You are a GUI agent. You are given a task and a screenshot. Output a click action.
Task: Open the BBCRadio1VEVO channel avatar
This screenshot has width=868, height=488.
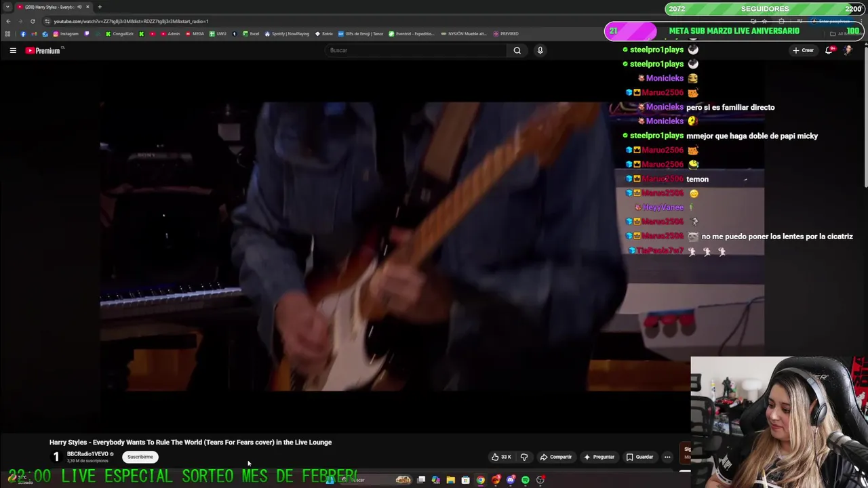point(56,457)
